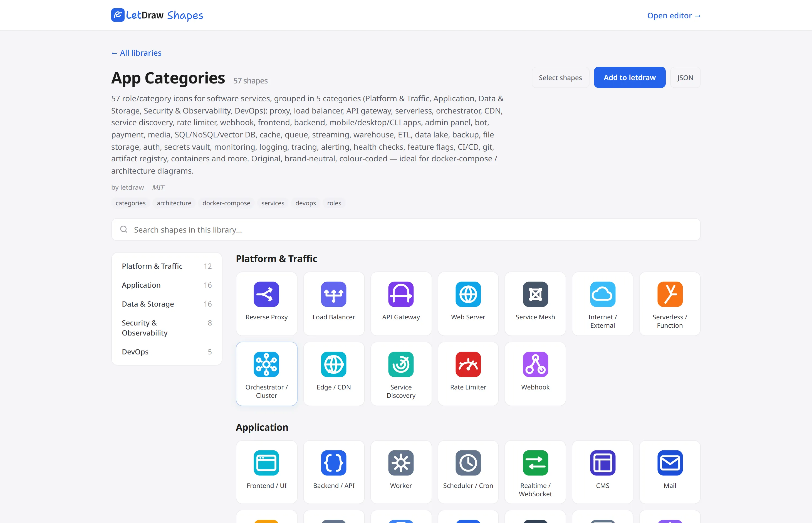Click the roles tag
The height and width of the screenshot is (523, 812).
[334, 203]
